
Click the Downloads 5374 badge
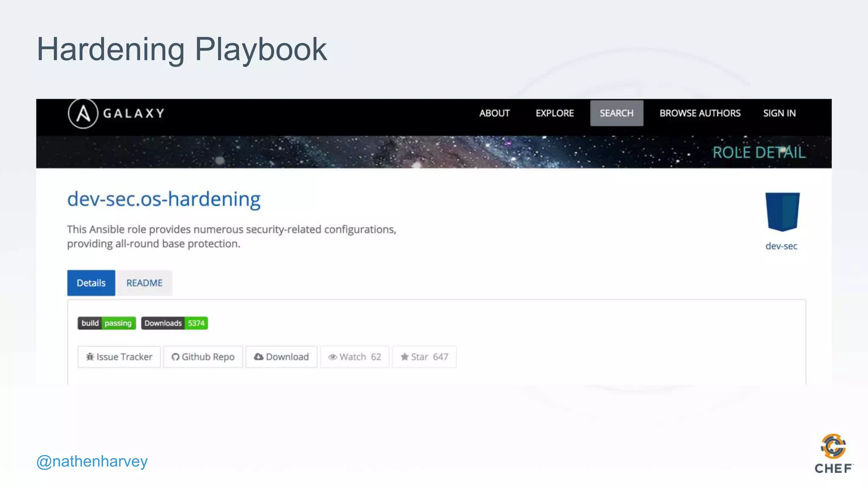175,323
